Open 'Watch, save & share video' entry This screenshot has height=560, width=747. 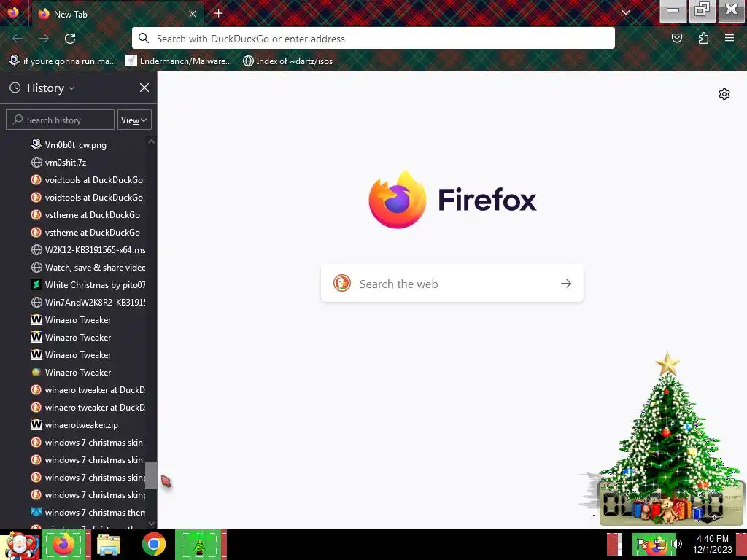pyautogui.click(x=88, y=268)
